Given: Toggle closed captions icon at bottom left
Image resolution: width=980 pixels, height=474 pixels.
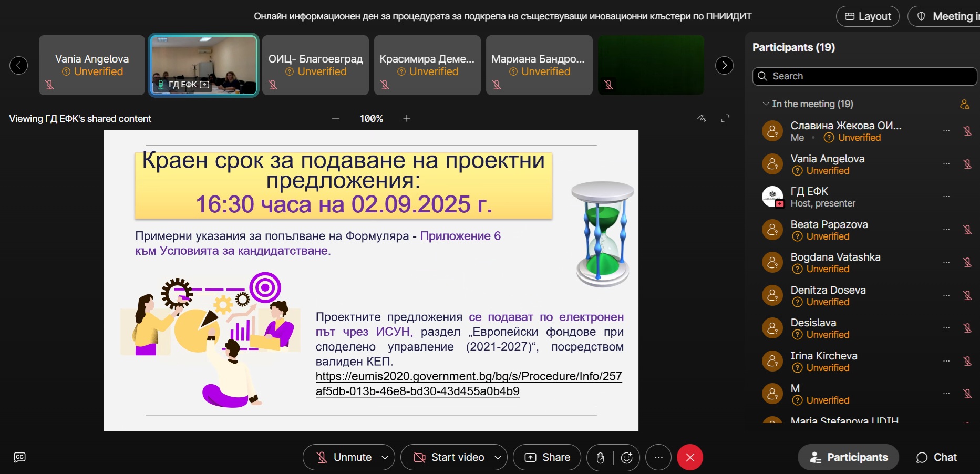Looking at the screenshot, I should pos(19,457).
